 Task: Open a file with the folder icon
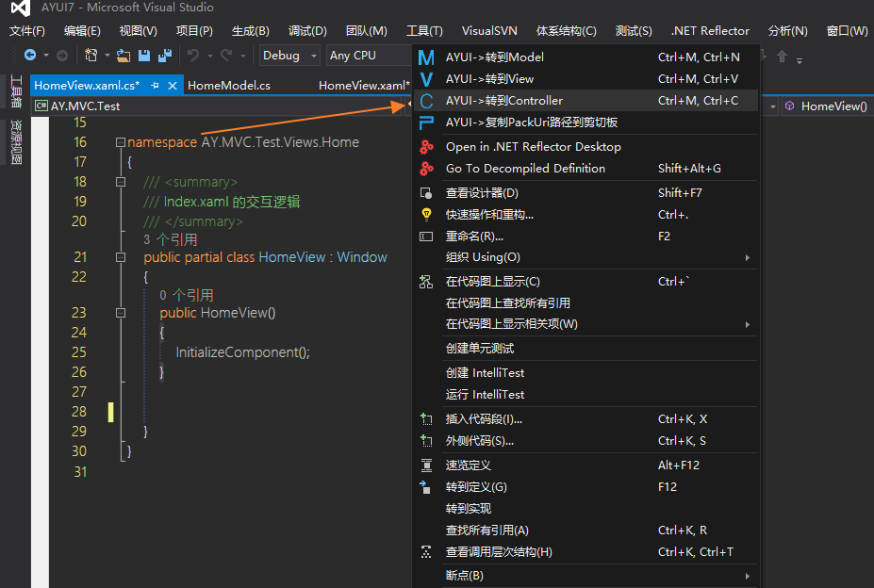pyautogui.click(x=124, y=56)
